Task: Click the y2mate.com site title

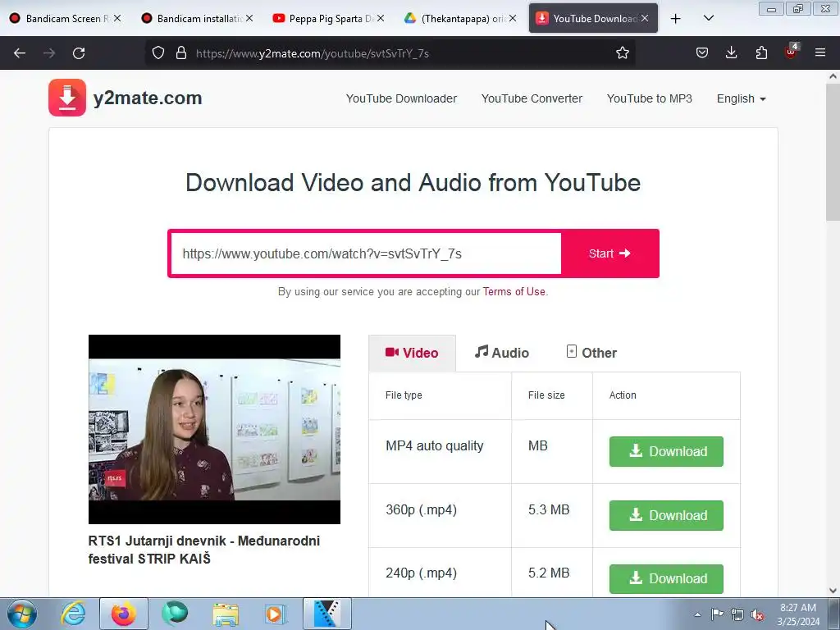Action: pyautogui.click(x=148, y=98)
